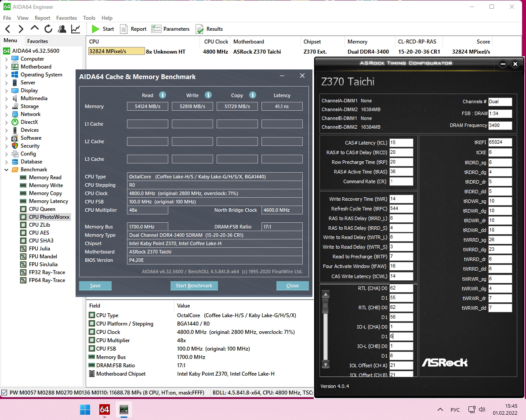Viewport: 526px width, 420px height.
Task: Expand the Operating System node
Action: tap(6, 75)
